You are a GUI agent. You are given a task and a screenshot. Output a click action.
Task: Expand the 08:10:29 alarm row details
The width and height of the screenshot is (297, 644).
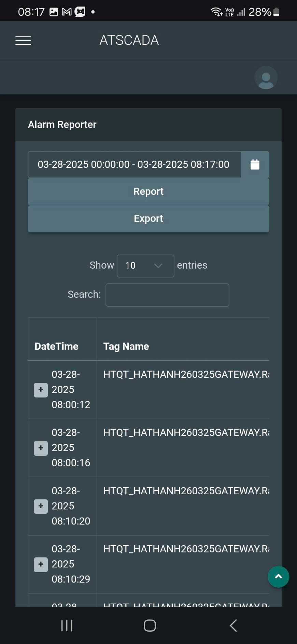point(41,564)
